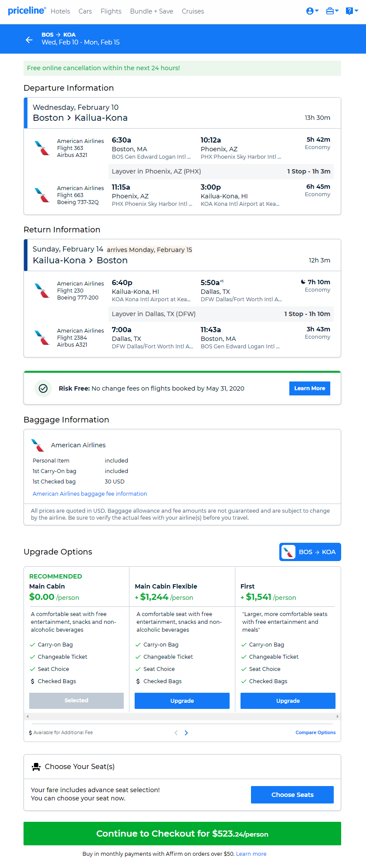366x868 pixels.
Task: Select the BOS → KOA upgrade segment toggle
Action: [x=310, y=552]
